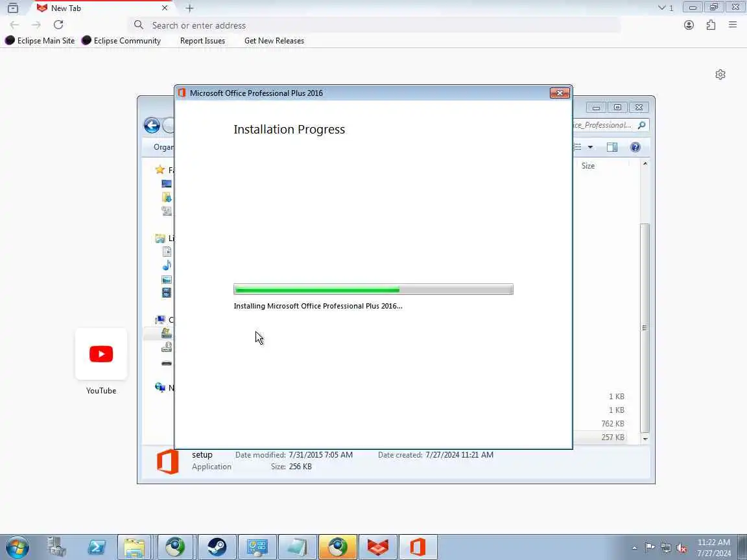
Task: Launch PowerShell from the taskbar
Action: 97,547
